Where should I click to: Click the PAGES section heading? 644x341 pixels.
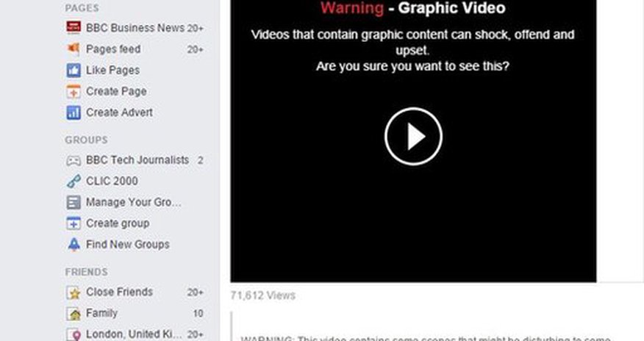tap(82, 8)
